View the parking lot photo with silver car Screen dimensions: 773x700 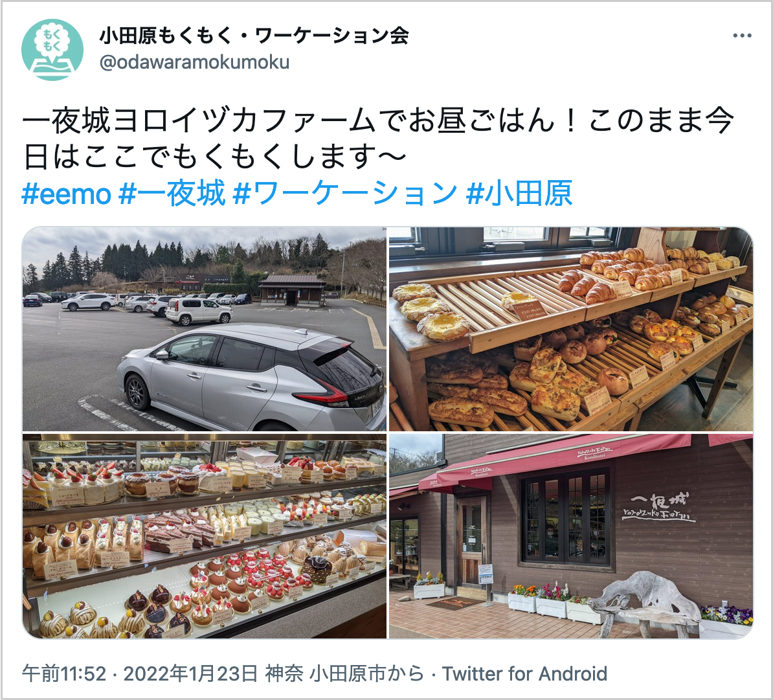pos(204,329)
